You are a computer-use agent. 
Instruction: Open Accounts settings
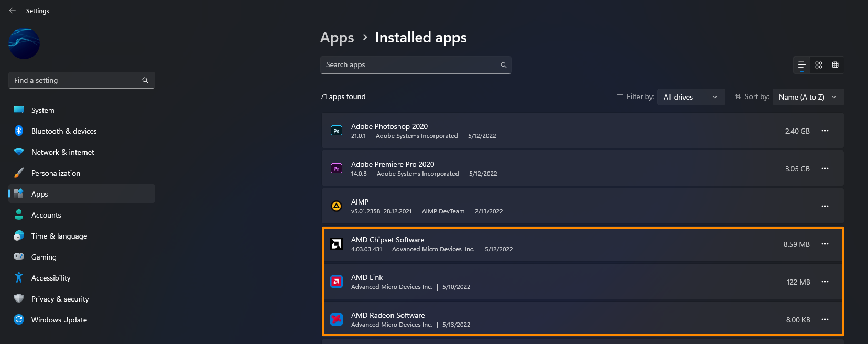point(82,215)
